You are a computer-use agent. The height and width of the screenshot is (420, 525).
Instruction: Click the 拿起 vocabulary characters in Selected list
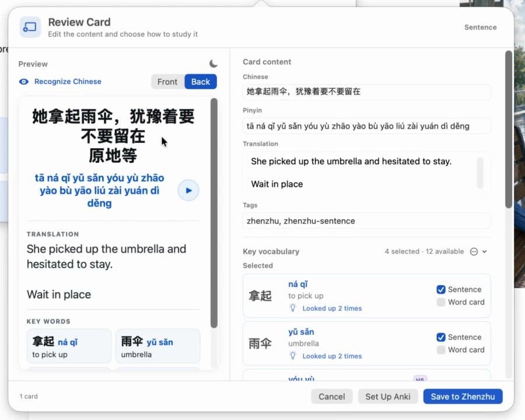(x=260, y=296)
